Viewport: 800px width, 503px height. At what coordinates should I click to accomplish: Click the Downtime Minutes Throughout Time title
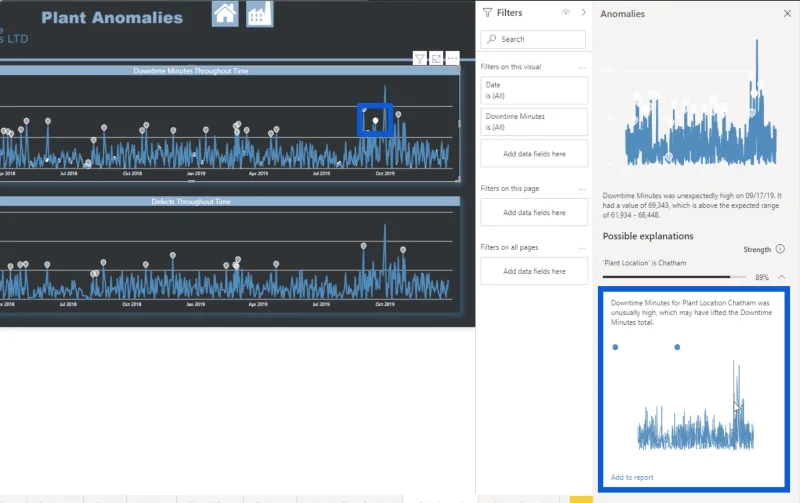(x=191, y=71)
